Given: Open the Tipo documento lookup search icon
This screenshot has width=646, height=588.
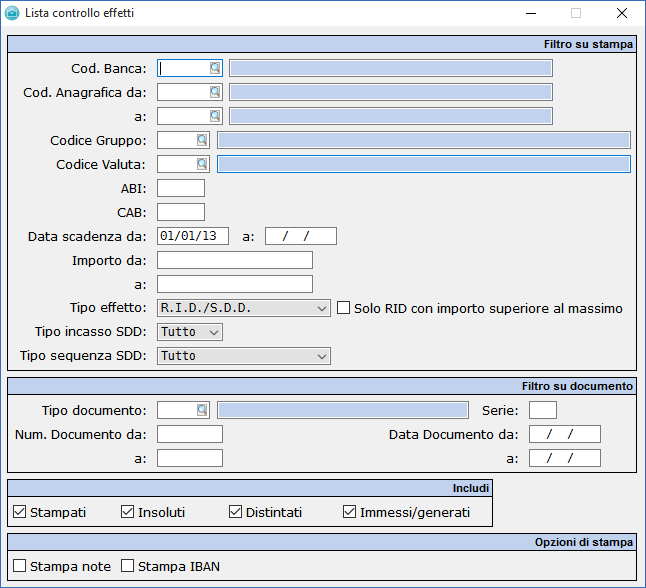Looking at the screenshot, I should coord(202,410).
